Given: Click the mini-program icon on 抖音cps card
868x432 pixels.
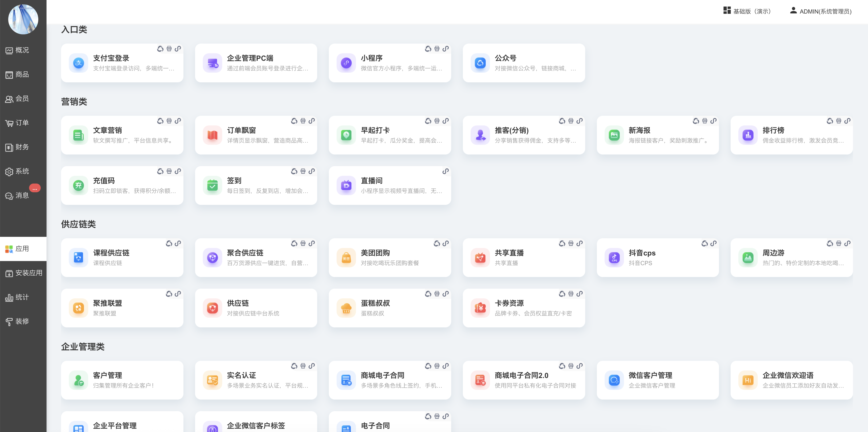Looking at the screenshot, I should tap(705, 243).
